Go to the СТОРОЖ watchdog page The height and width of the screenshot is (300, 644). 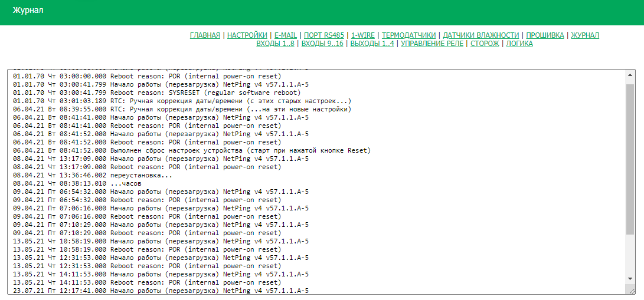point(485,44)
